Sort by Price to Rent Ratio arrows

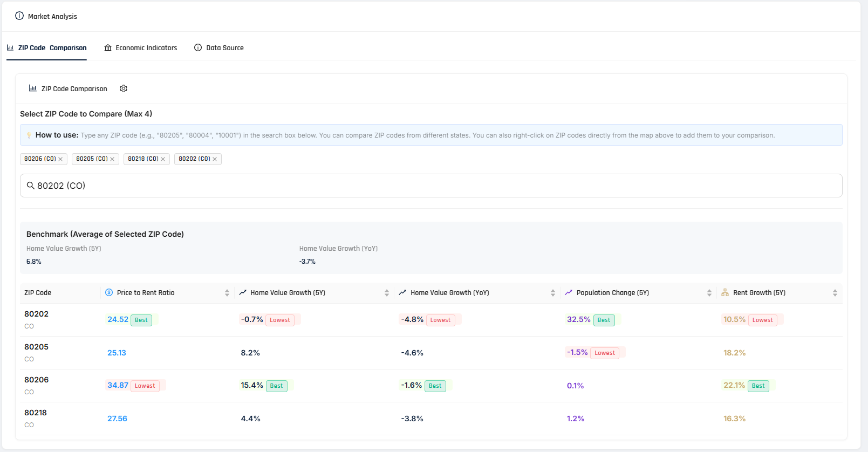[x=227, y=293]
